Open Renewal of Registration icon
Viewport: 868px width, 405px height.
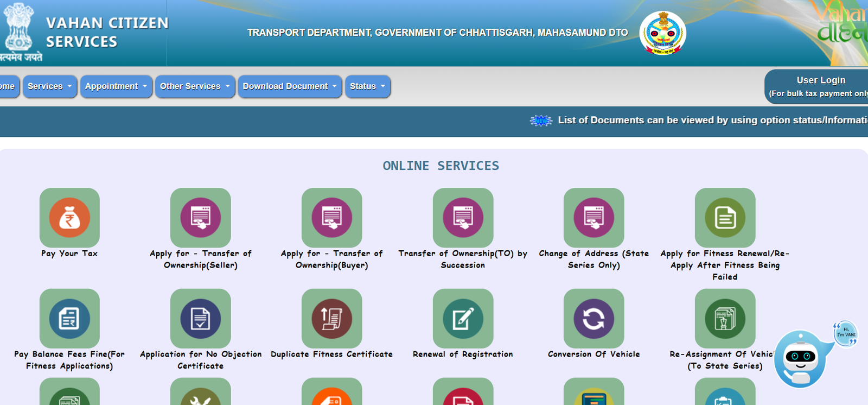[x=463, y=319]
